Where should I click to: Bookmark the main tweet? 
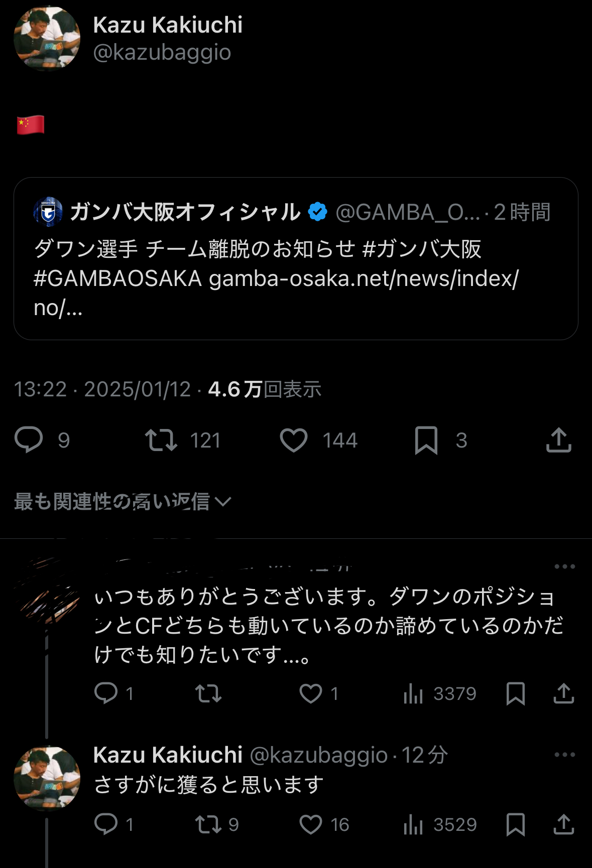(426, 440)
